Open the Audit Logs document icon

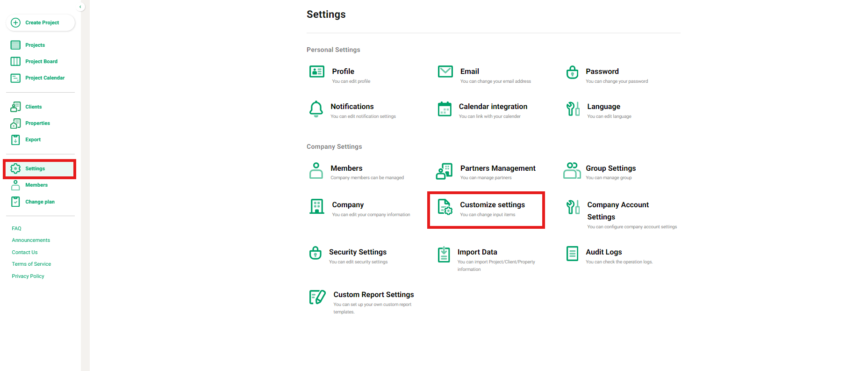point(572,254)
